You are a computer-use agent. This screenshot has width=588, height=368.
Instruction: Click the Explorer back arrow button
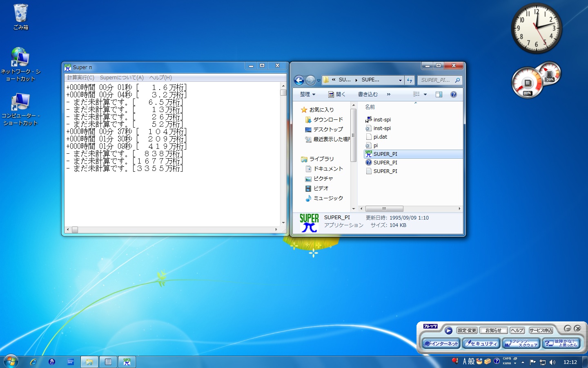pos(299,80)
